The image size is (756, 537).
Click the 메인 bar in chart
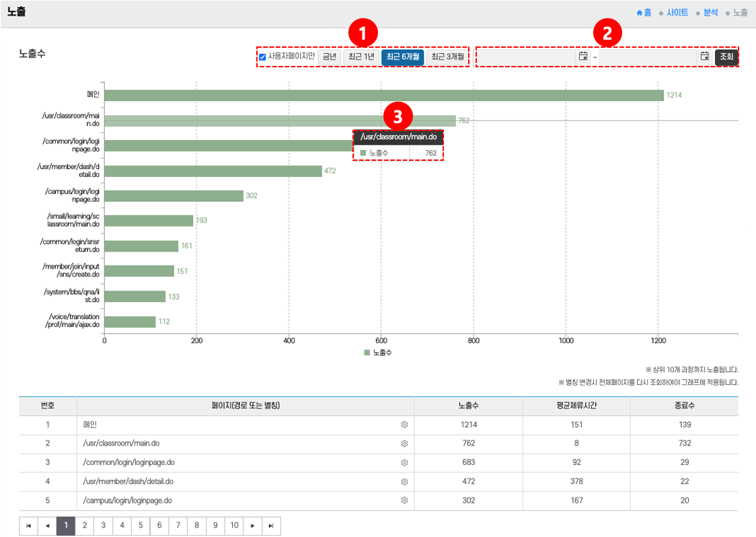(x=383, y=96)
